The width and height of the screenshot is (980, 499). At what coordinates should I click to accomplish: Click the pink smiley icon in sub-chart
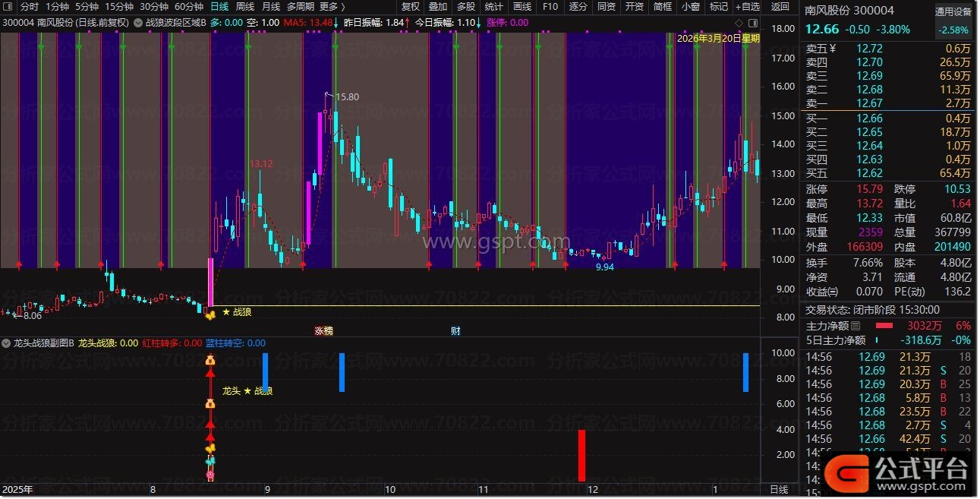pos(210,475)
